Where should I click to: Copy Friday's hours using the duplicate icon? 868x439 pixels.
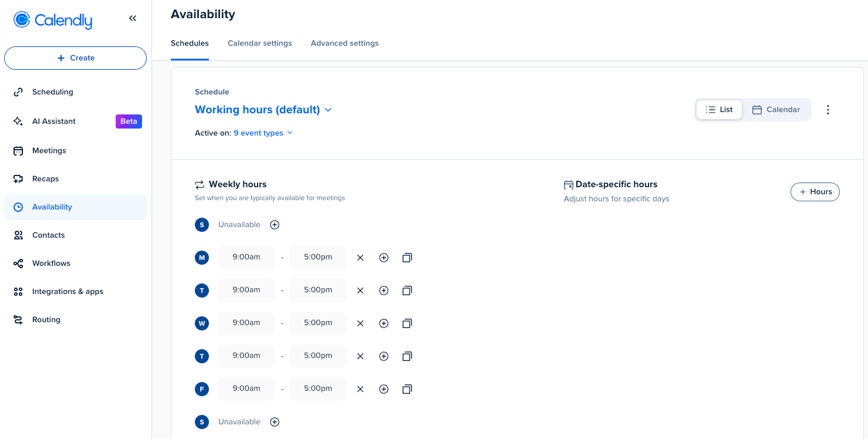(407, 389)
